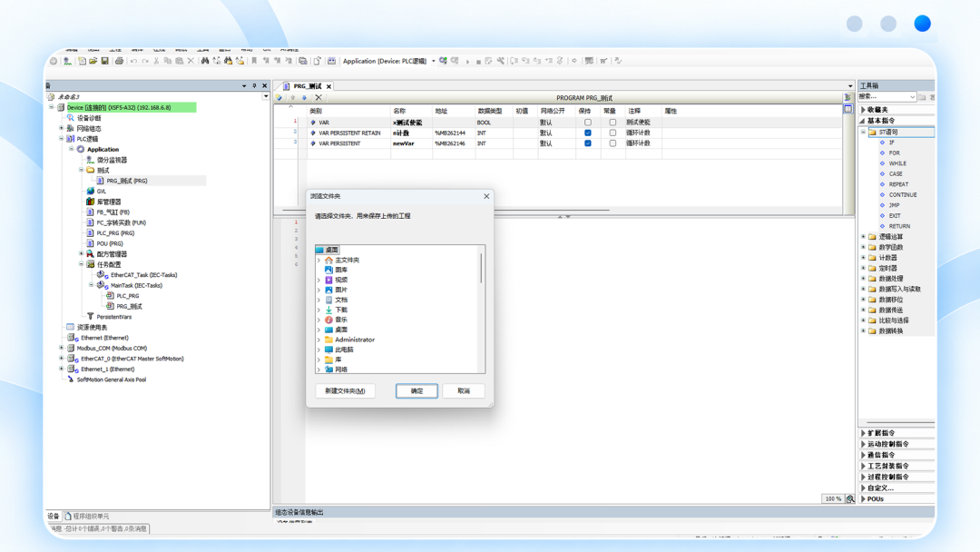980x552 pixels.
Task: Click the Print toolbar icon
Action: tap(119, 61)
